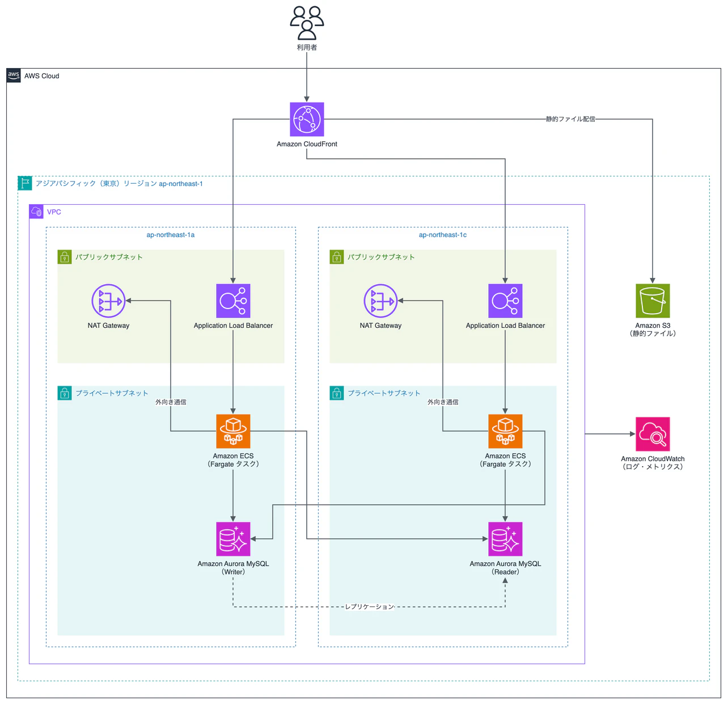Click 外向き通信 label in ap-northeast-1a
Image resolution: width=728 pixels, height=705 pixels.
pos(171,402)
